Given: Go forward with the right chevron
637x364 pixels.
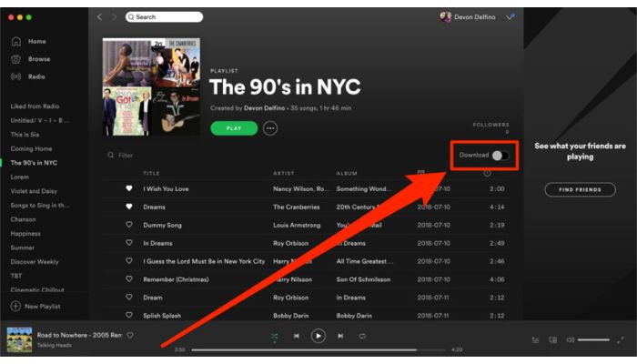Looking at the screenshot, I should [114, 17].
